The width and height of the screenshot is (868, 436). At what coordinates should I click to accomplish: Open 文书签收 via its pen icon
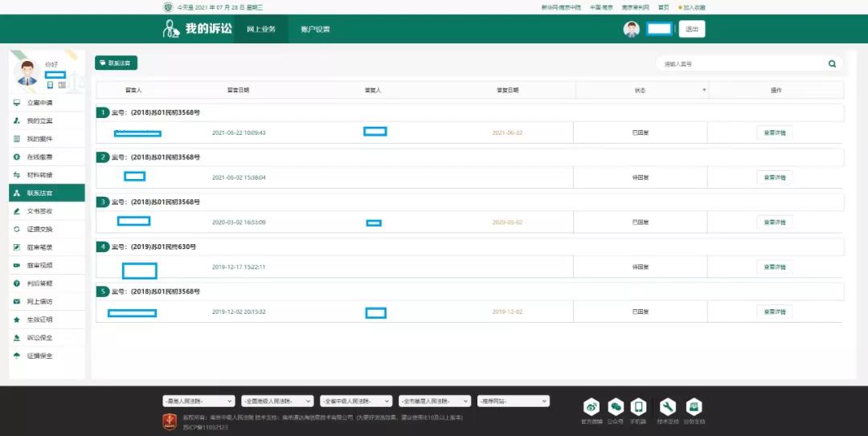click(x=17, y=211)
